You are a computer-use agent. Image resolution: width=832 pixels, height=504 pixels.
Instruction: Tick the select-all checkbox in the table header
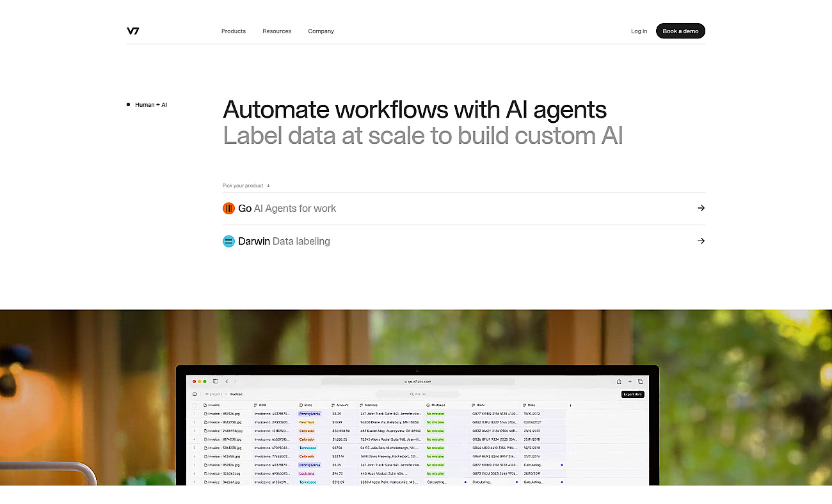195,405
